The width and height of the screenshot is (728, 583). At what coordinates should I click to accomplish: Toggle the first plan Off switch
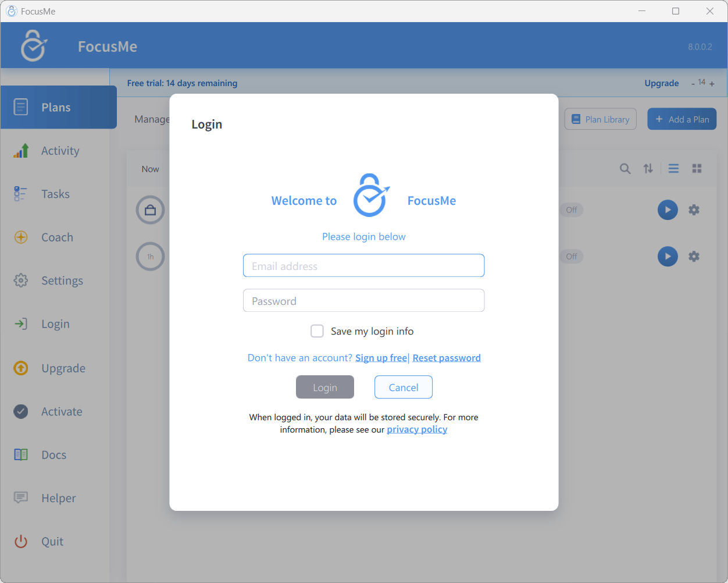[572, 210]
